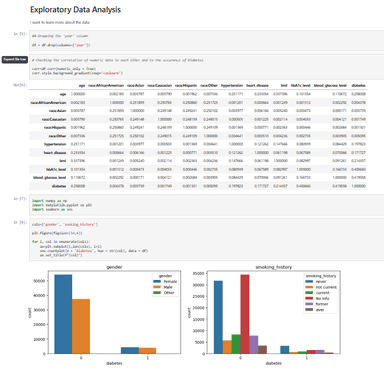Select the Exploratory Data Analysis heading
Image resolution: width=384 pixels, height=371 pixels.
75,10
